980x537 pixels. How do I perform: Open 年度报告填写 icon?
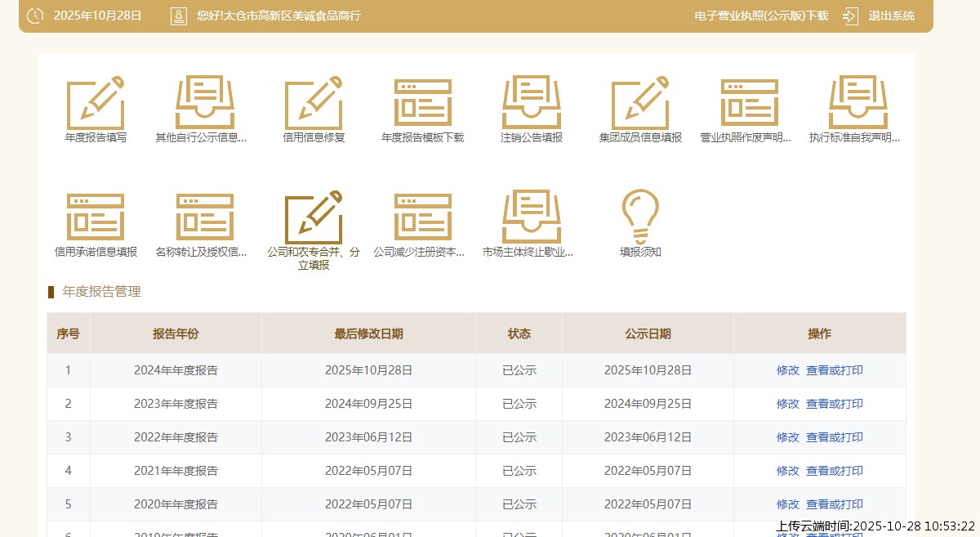pyautogui.click(x=96, y=104)
